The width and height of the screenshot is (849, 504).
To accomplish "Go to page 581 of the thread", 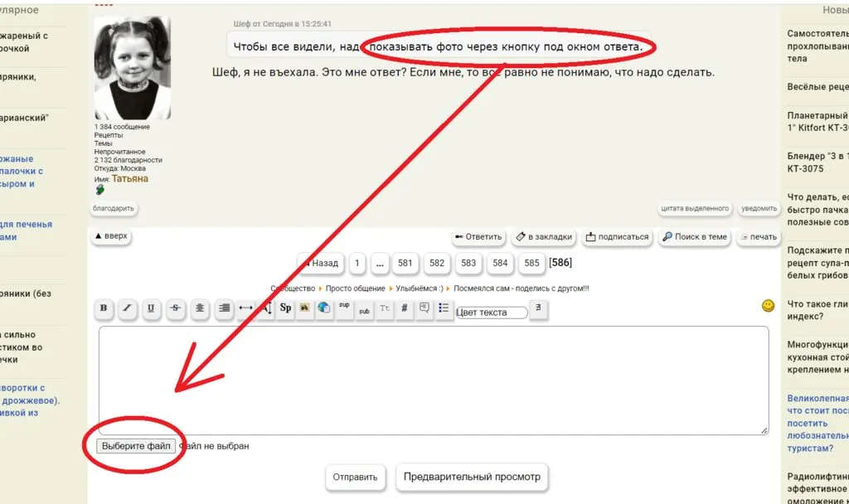I will point(405,263).
